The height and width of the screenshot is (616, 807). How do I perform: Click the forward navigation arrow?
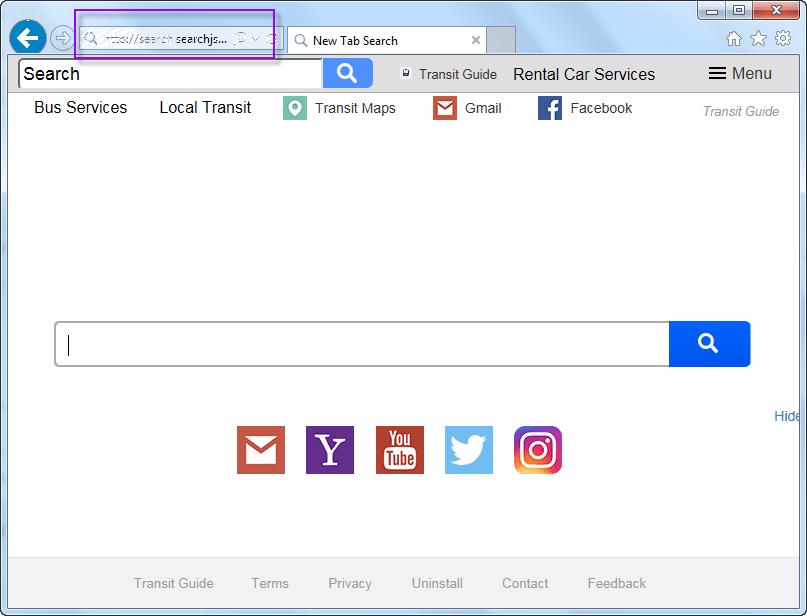[62, 38]
